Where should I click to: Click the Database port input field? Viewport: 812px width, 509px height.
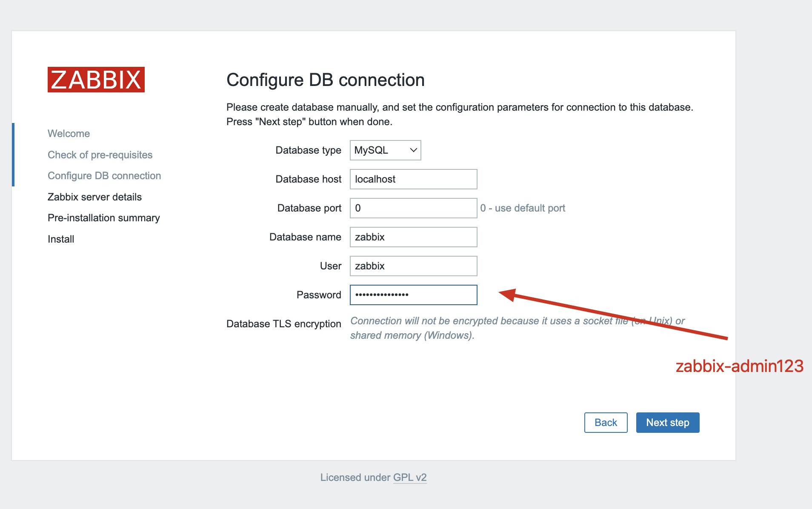pyautogui.click(x=414, y=208)
